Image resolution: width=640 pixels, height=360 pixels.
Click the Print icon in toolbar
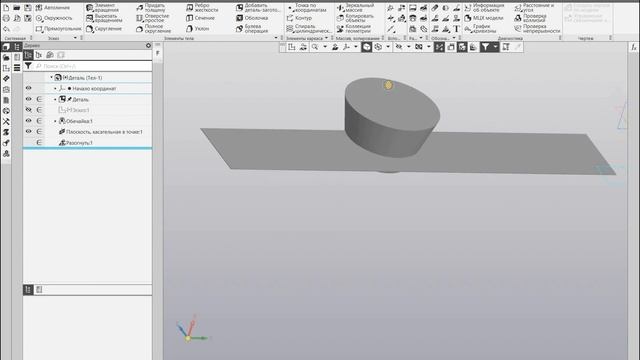point(6,18)
